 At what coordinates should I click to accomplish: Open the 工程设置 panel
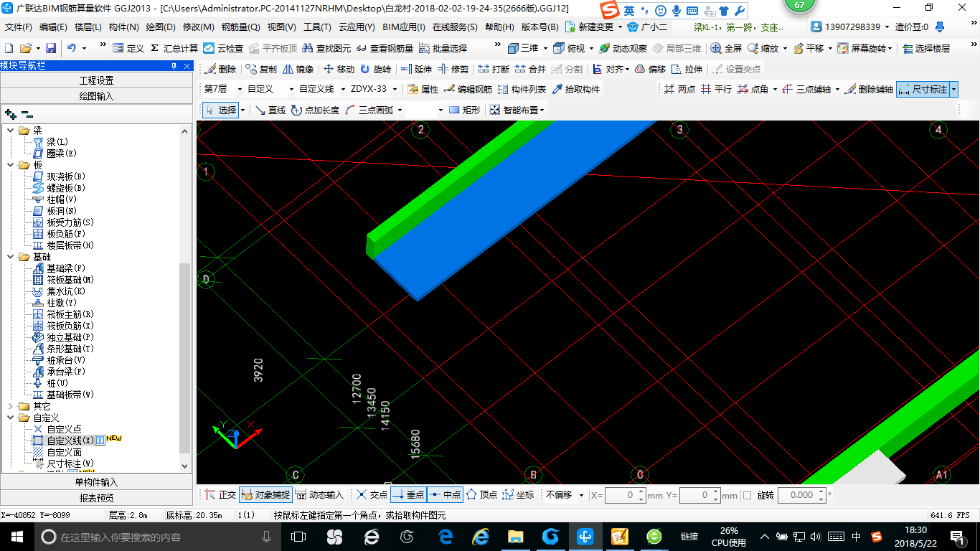pyautogui.click(x=97, y=80)
